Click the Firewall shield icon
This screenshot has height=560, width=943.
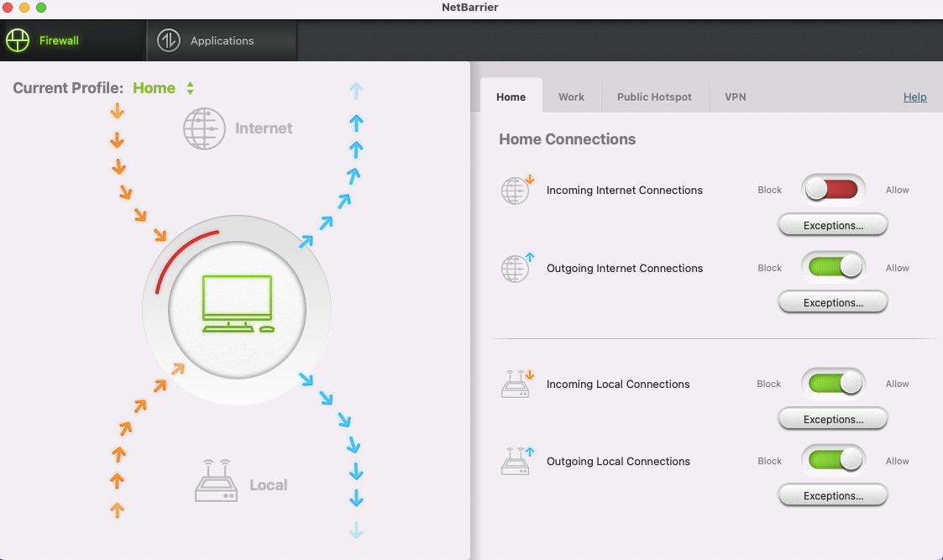(18, 40)
